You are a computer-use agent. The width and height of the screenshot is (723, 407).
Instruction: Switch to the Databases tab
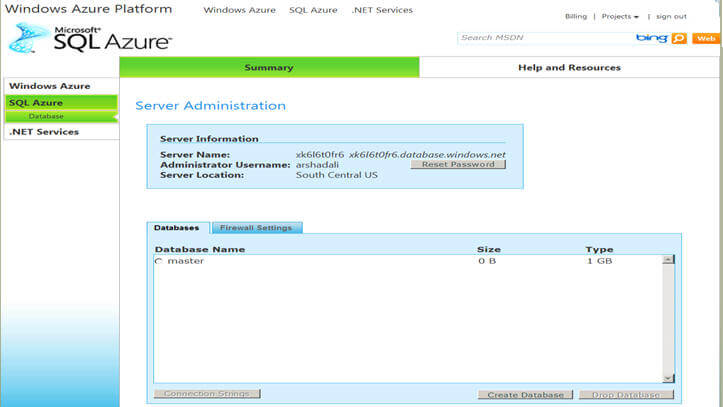pos(177,228)
